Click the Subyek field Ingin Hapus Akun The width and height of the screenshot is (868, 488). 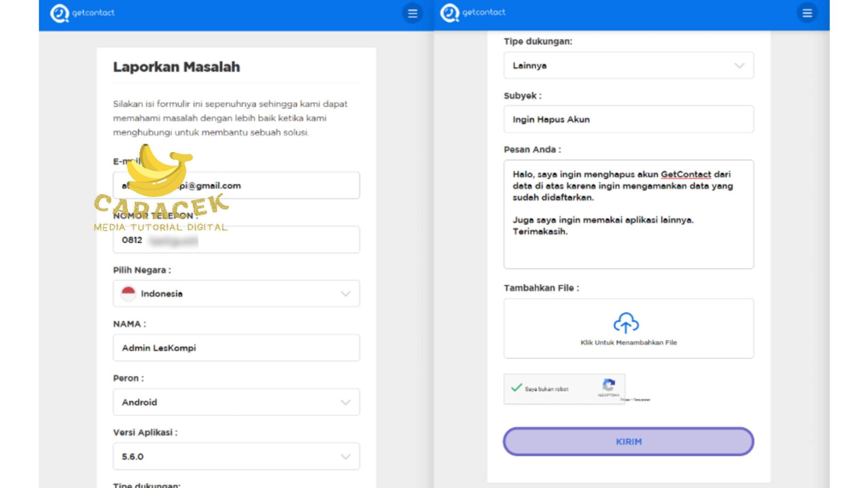click(628, 120)
